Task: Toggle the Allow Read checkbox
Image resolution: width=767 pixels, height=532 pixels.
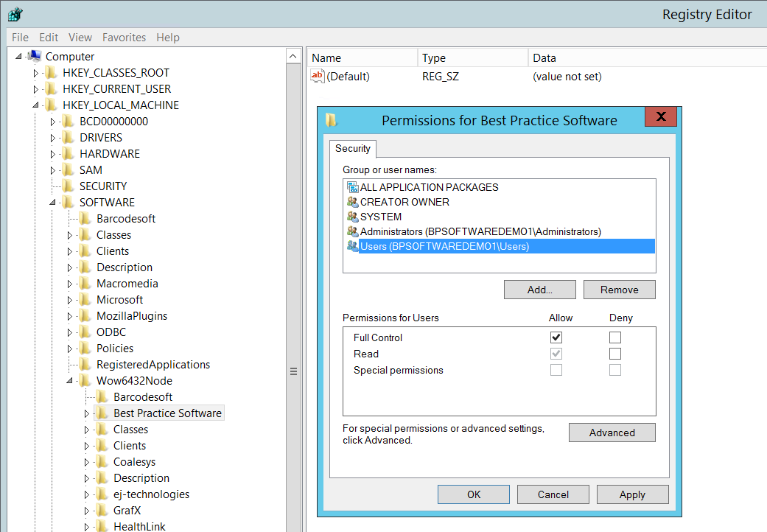Action: point(556,354)
